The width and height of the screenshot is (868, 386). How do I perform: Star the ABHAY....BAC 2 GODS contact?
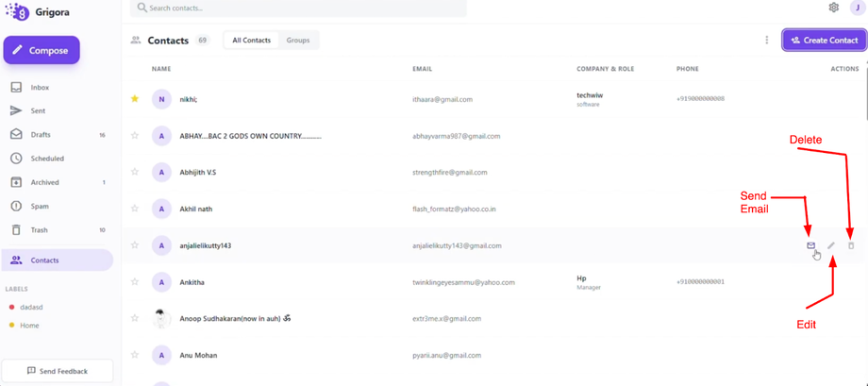pos(134,135)
